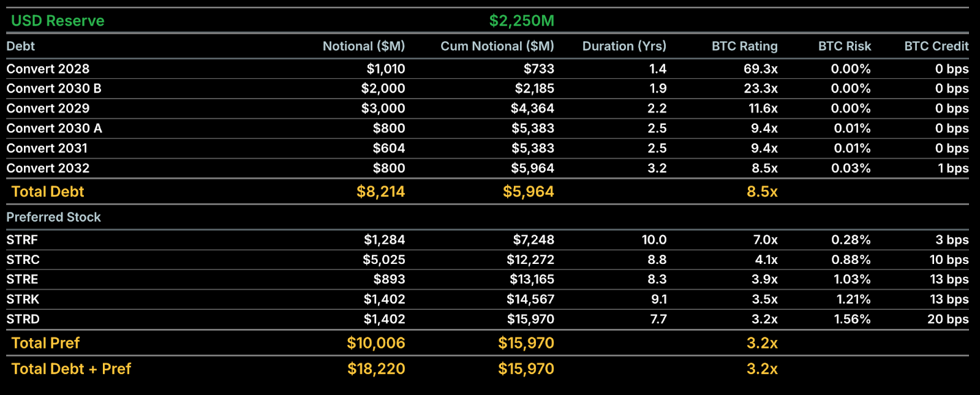Select the Total Debt $8,214 value
The image size is (980, 395).
(380, 192)
